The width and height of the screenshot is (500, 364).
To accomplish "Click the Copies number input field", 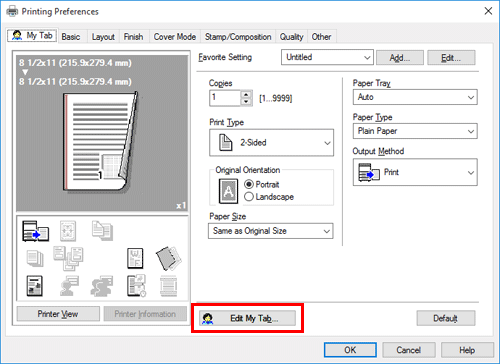I will 225,98.
